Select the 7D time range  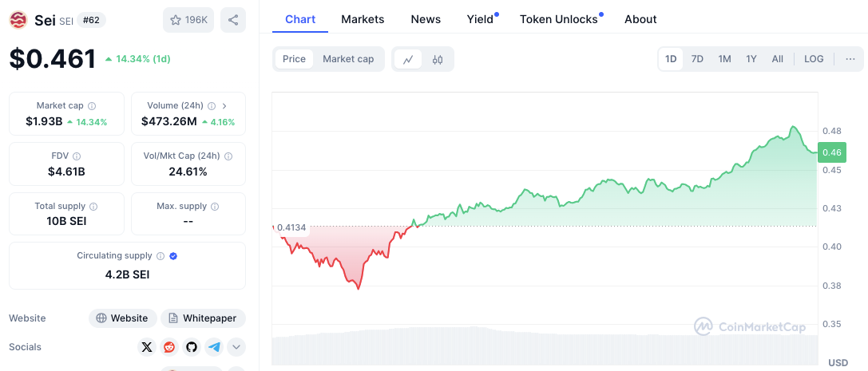click(x=697, y=59)
